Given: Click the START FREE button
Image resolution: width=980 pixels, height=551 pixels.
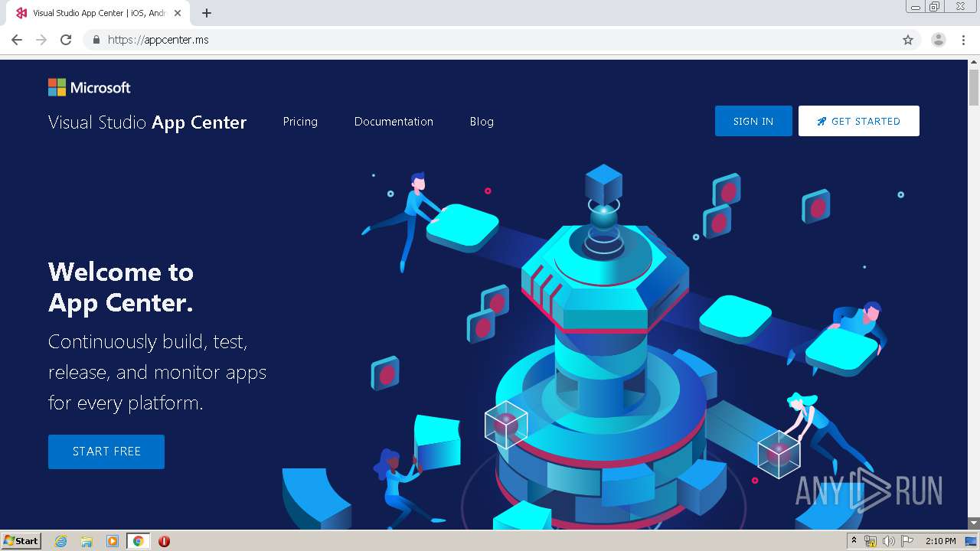Looking at the screenshot, I should tap(106, 452).
